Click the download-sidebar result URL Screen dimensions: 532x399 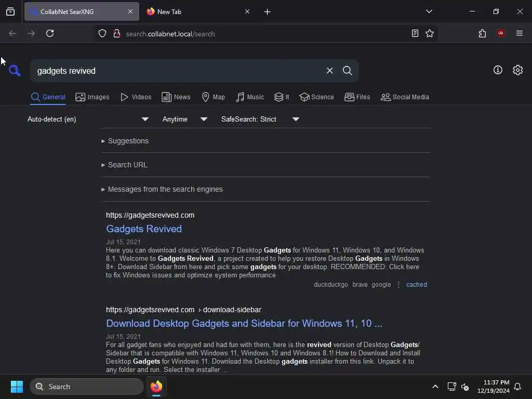pyautogui.click(x=183, y=310)
